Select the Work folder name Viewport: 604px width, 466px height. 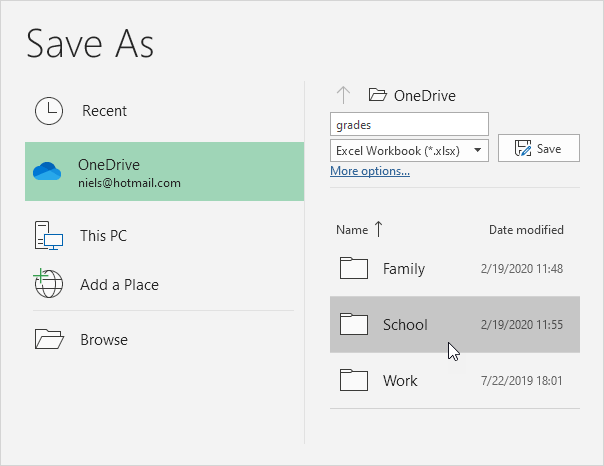click(x=400, y=381)
